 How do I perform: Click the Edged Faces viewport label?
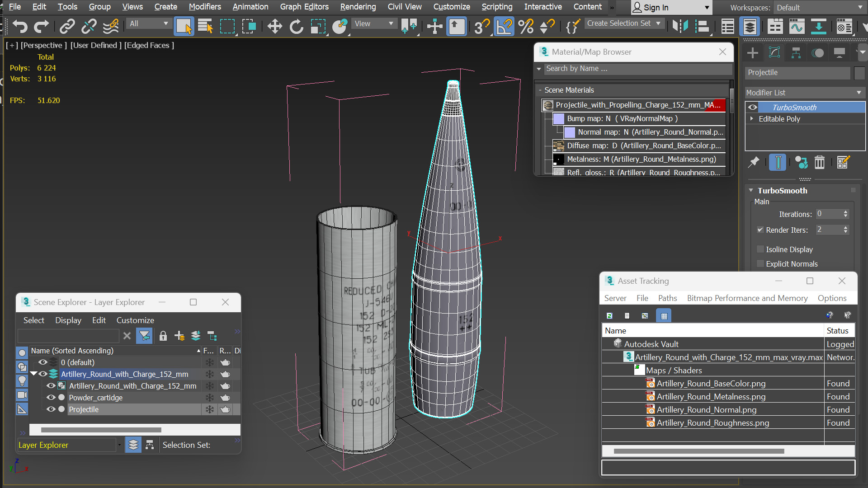tap(149, 45)
